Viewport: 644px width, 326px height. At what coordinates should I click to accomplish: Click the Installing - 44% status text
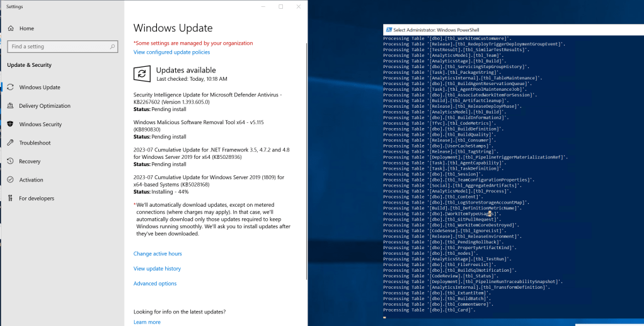click(x=170, y=192)
